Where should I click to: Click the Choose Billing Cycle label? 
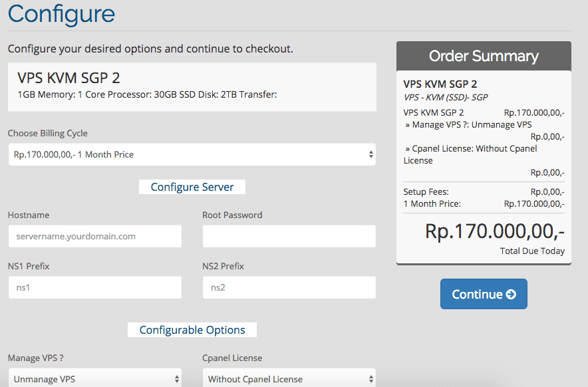(x=47, y=133)
